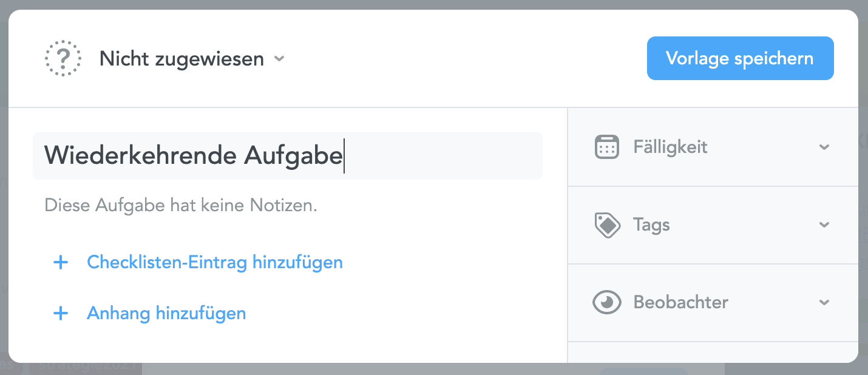Image resolution: width=868 pixels, height=375 pixels.
Task: Save template with Vorlage speichern button
Action: click(x=740, y=58)
